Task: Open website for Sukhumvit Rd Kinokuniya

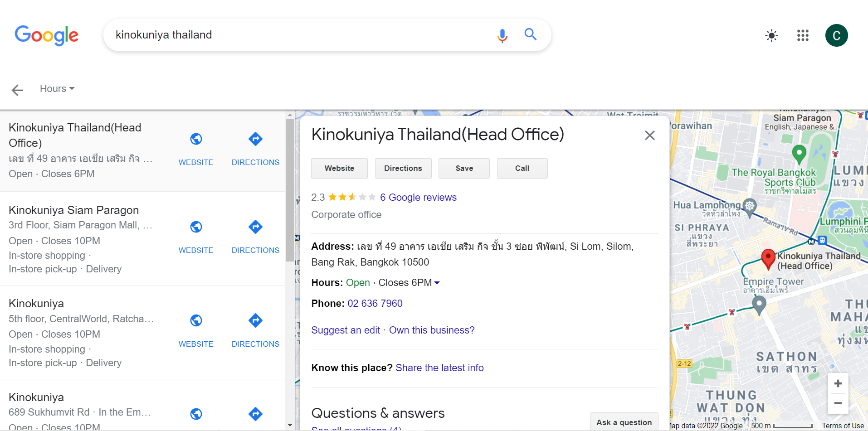Action: [196, 414]
